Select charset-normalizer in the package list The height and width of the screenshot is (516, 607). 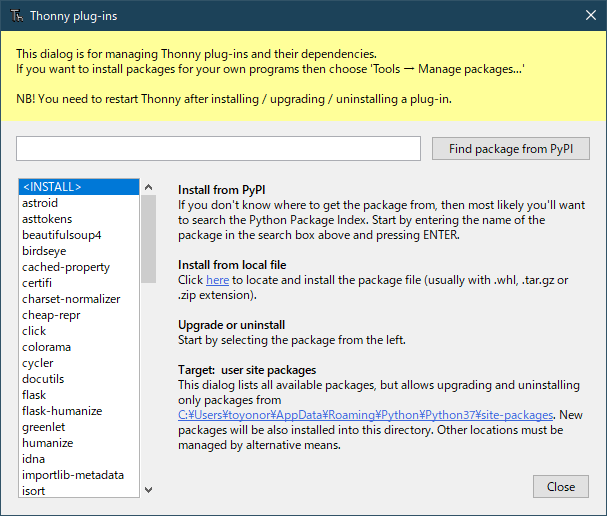[79, 299]
